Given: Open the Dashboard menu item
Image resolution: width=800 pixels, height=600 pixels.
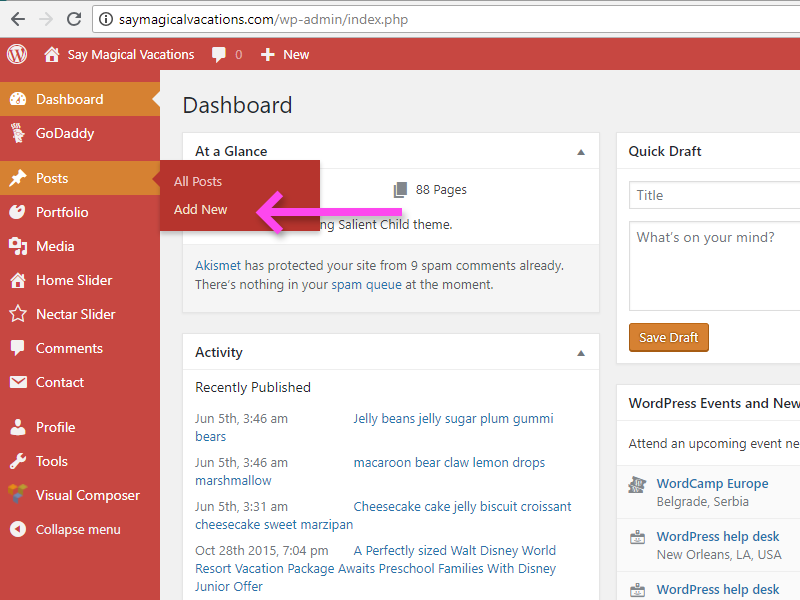Looking at the screenshot, I should pyautogui.click(x=80, y=99).
